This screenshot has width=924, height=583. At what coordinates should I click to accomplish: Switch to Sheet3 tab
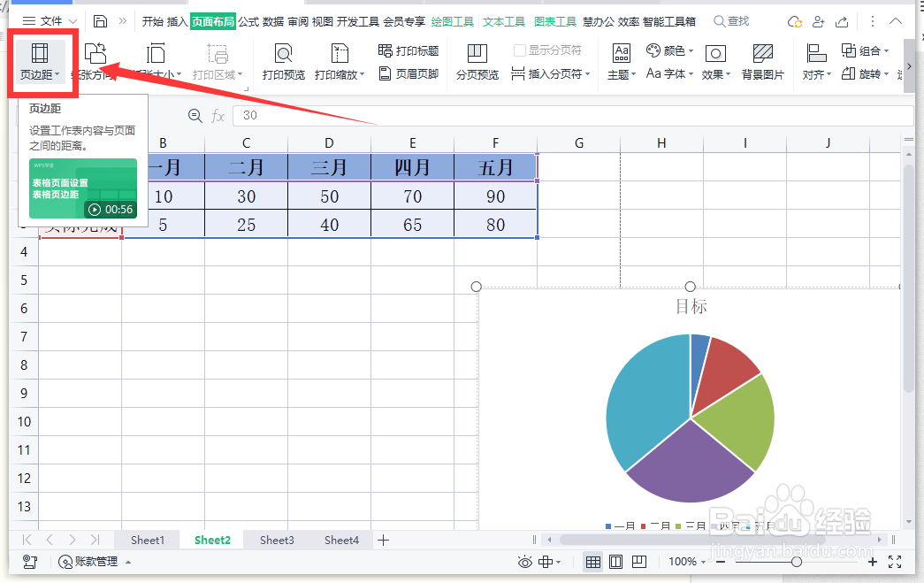coord(277,540)
